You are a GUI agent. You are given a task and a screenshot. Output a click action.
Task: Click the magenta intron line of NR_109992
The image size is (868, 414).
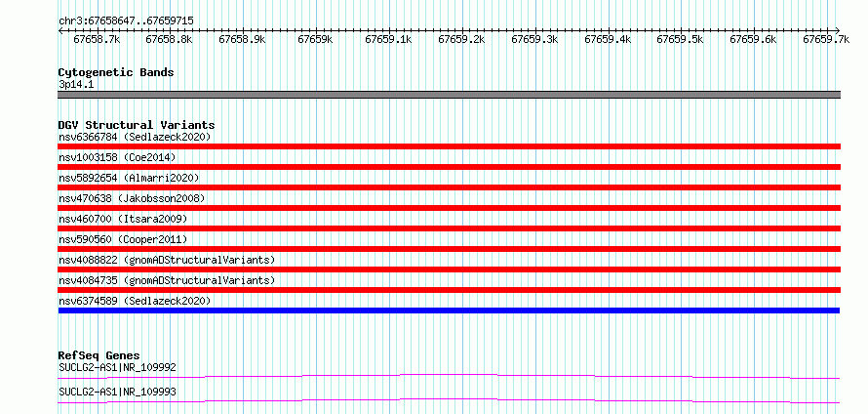449,376
